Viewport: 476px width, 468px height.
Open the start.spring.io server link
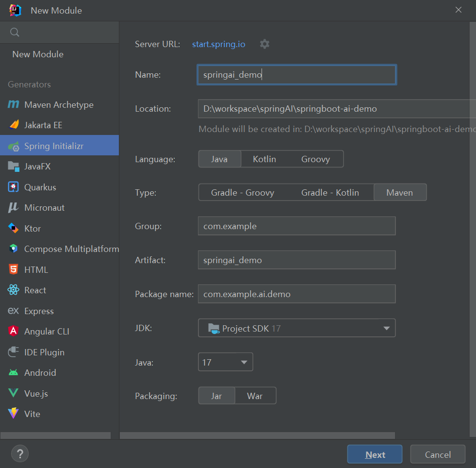pos(218,44)
